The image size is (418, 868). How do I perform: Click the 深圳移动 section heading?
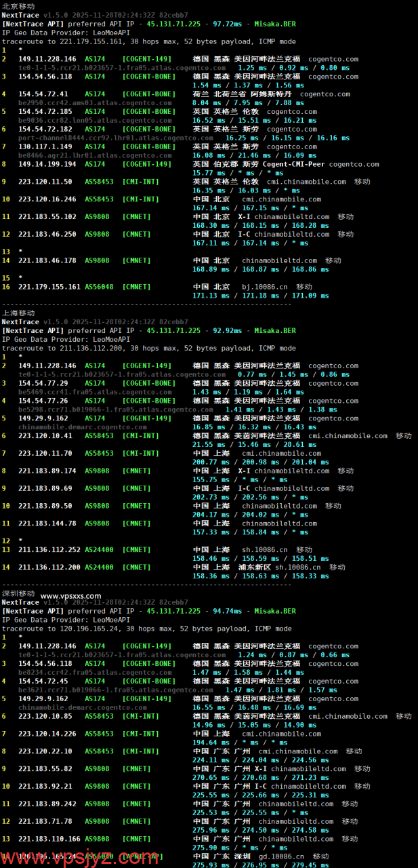(x=18, y=593)
